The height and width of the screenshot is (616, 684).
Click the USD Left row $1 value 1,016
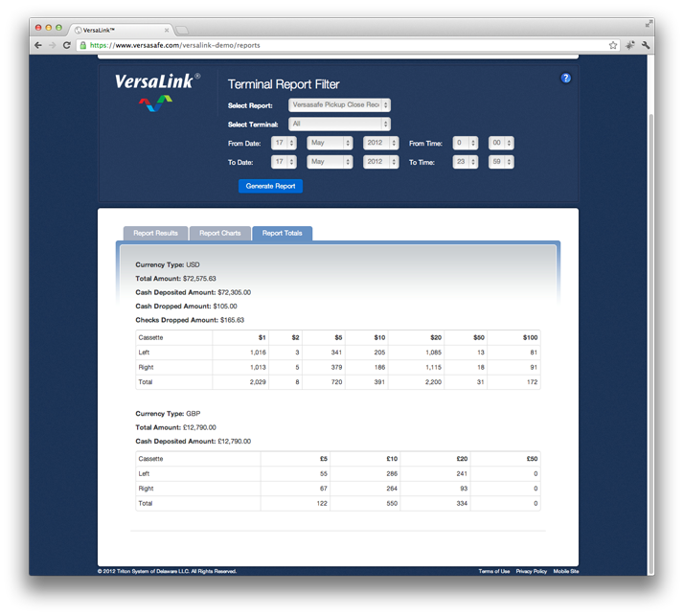pyautogui.click(x=258, y=353)
